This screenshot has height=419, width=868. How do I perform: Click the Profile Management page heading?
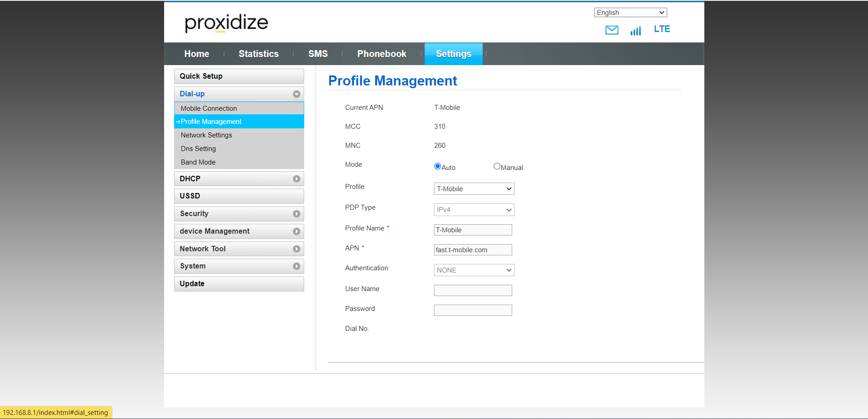tap(392, 81)
